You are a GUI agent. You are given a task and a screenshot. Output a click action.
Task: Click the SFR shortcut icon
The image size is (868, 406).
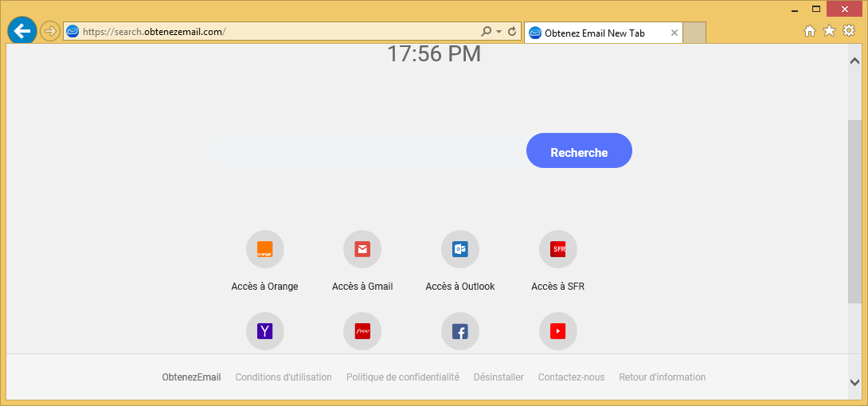[x=557, y=250]
